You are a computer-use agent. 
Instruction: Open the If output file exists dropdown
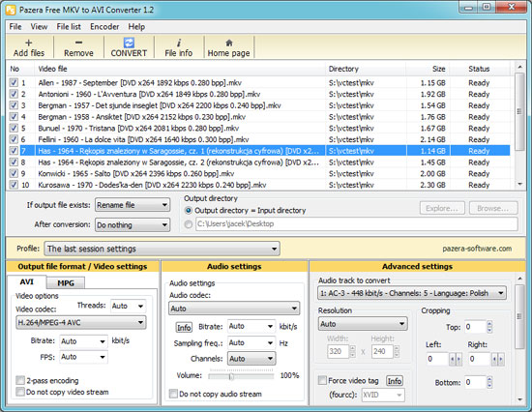point(133,205)
